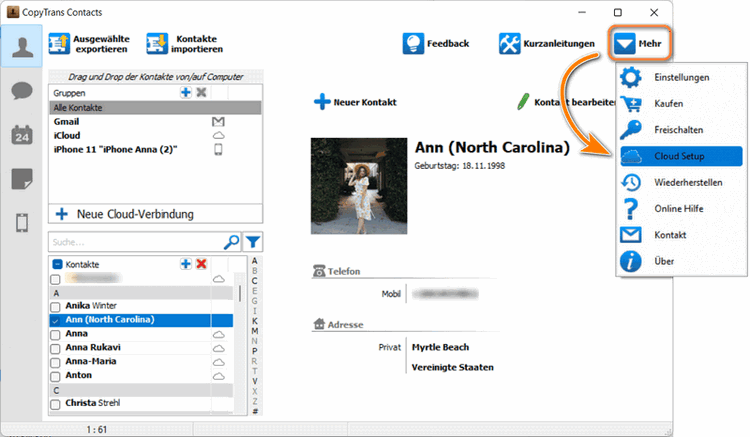Click Neuer Kontakt button
This screenshot has height=437, width=750.
point(355,102)
